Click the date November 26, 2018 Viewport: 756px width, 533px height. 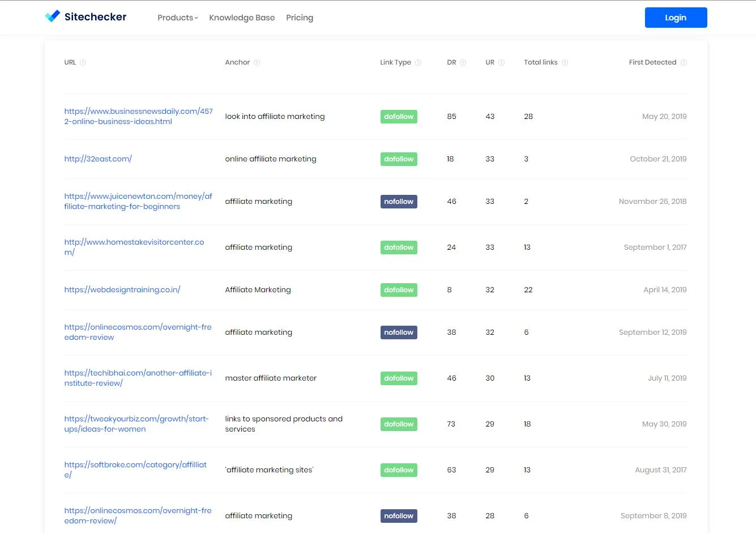[652, 201]
